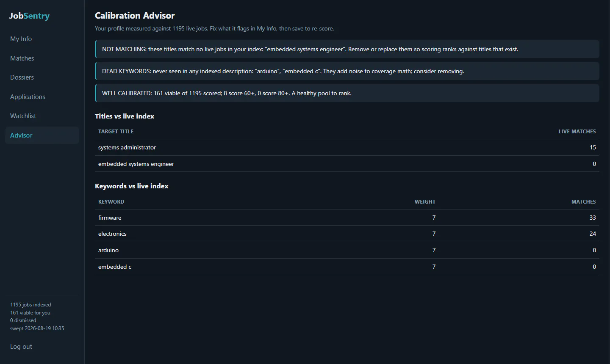Select the Advisor sidebar item
Viewport: 610px width, 364px height.
[x=42, y=135]
